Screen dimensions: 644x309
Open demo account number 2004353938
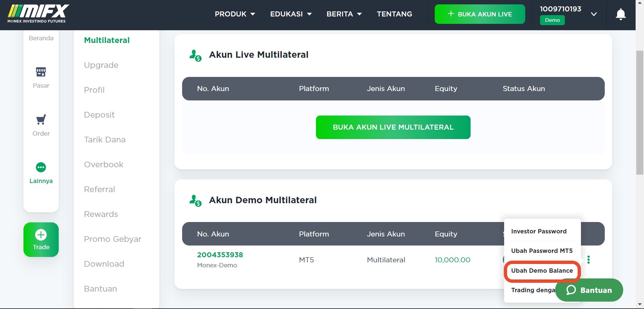(x=220, y=255)
